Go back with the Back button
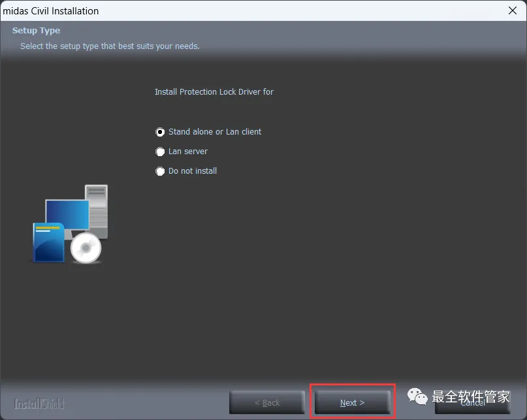 (267, 402)
